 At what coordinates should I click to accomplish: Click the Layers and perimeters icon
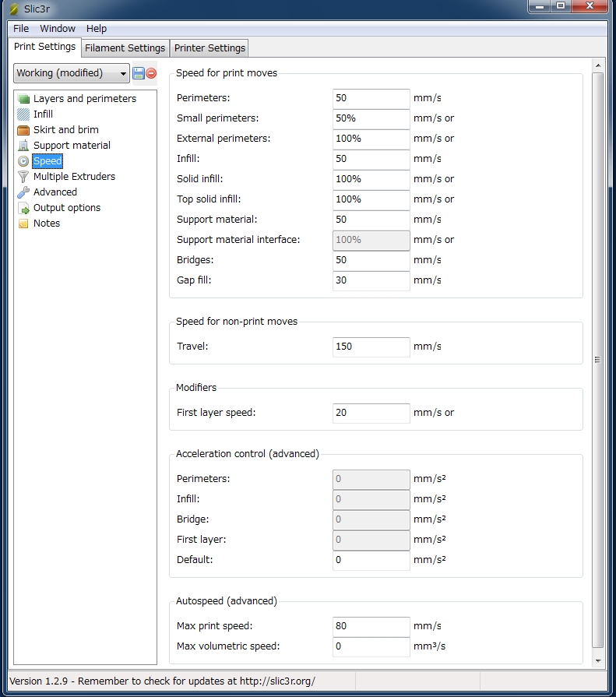tap(23, 99)
